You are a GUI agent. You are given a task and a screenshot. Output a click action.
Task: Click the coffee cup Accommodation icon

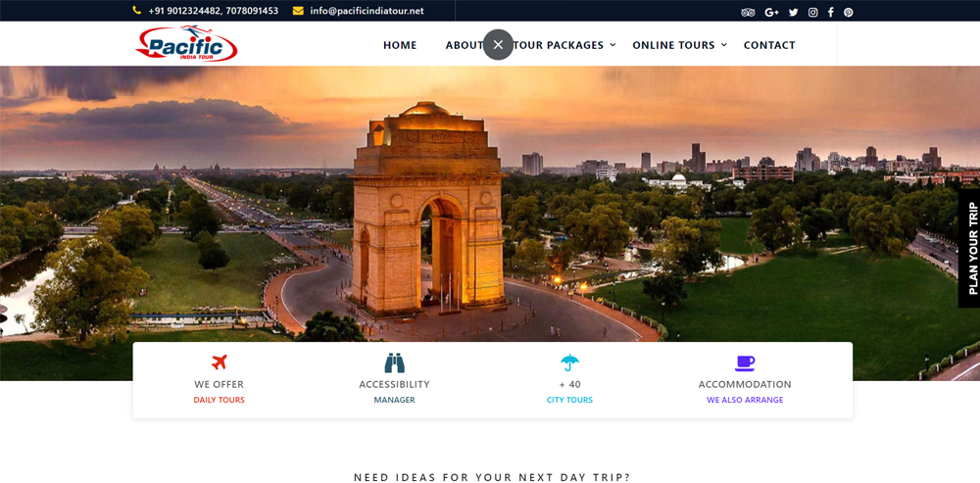tap(745, 363)
